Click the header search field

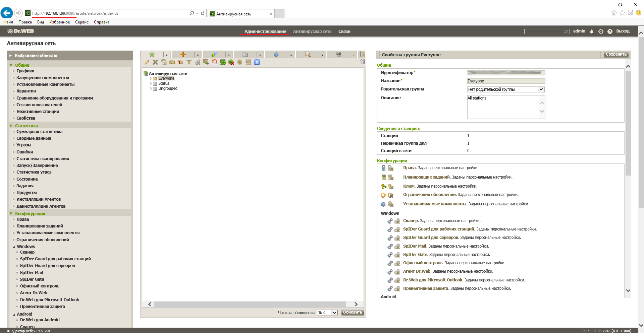547,31
